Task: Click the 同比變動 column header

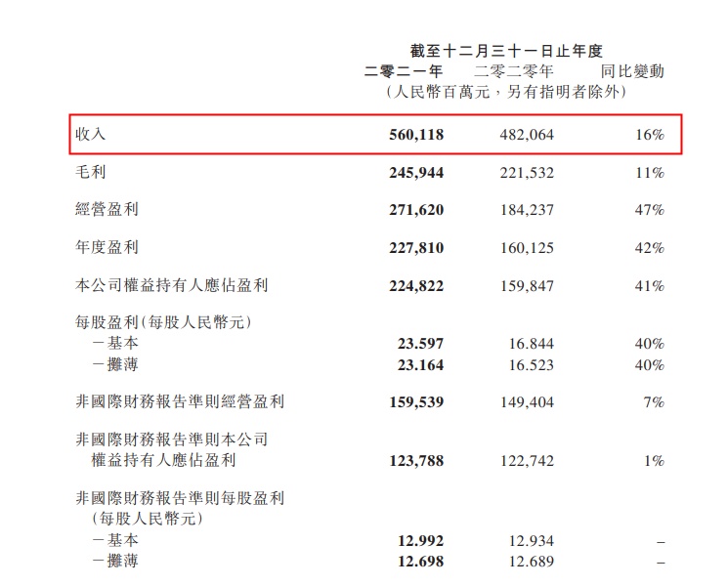Action: coord(633,71)
